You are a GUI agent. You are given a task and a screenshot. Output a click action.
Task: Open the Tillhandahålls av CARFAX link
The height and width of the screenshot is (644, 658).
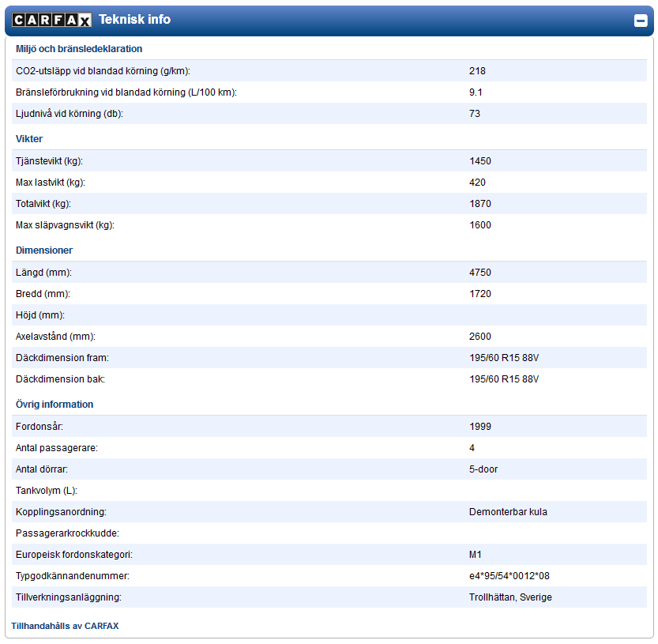click(65, 626)
